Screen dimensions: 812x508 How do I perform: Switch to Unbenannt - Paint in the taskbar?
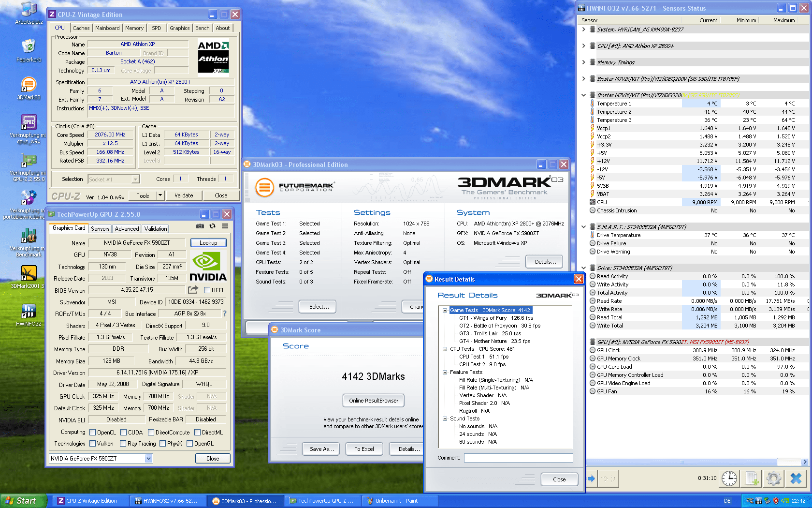click(x=400, y=501)
